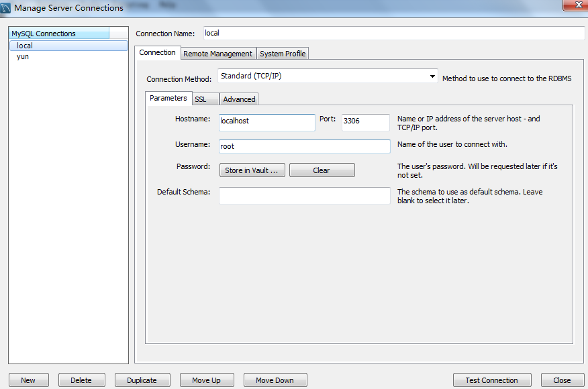
Task: Open the System Profile tab
Action: tap(283, 54)
